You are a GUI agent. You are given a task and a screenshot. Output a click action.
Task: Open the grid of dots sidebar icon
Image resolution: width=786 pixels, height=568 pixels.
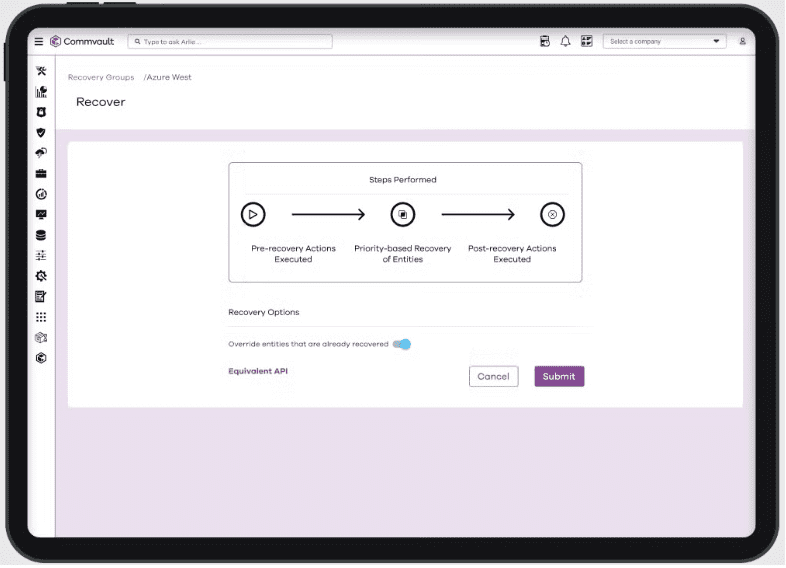coord(41,317)
